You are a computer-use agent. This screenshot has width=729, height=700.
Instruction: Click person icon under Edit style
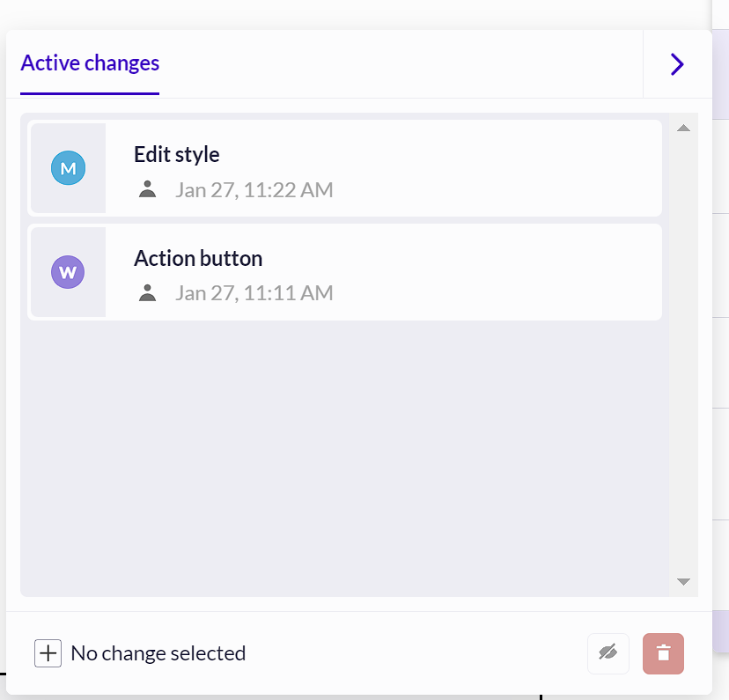point(147,189)
